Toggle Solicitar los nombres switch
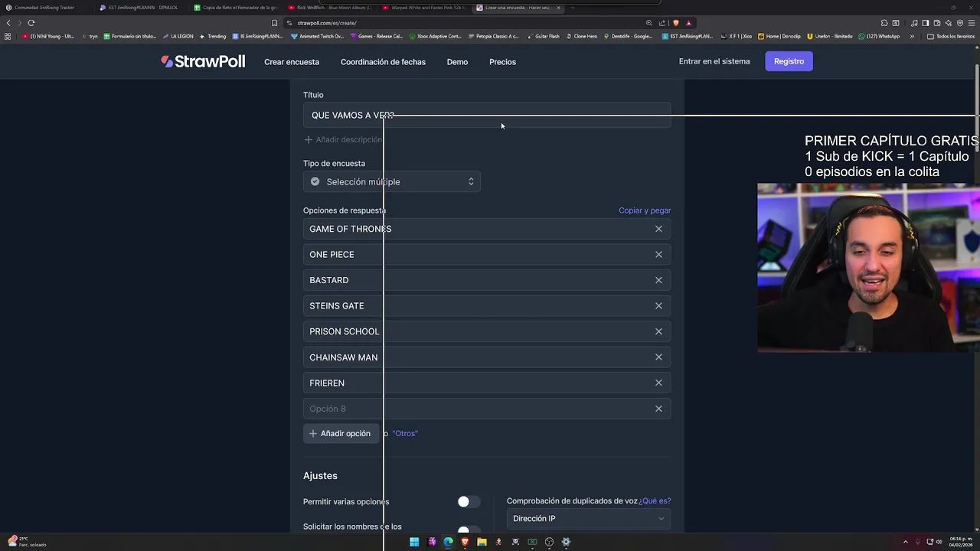This screenshot has width=980, height=551. tap(469, 530)
